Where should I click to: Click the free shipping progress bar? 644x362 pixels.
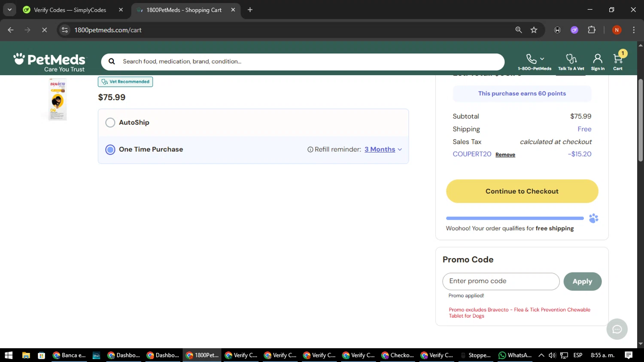(x=515, y=219)
